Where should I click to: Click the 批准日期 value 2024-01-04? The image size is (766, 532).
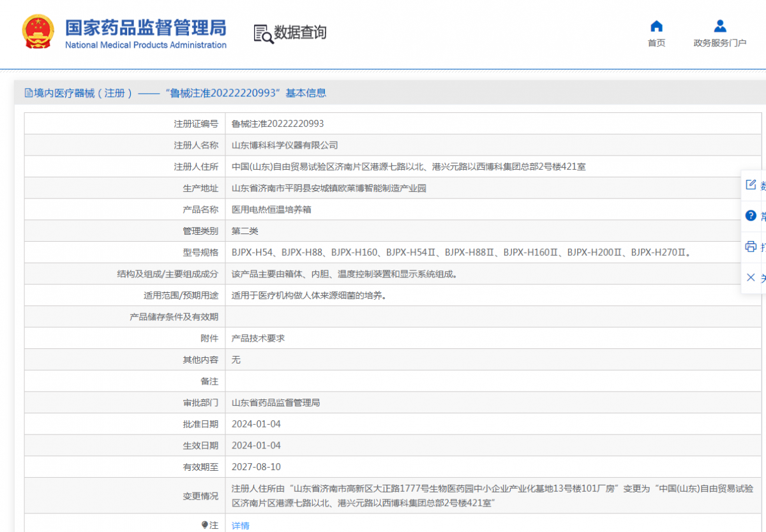pos(256,424)
